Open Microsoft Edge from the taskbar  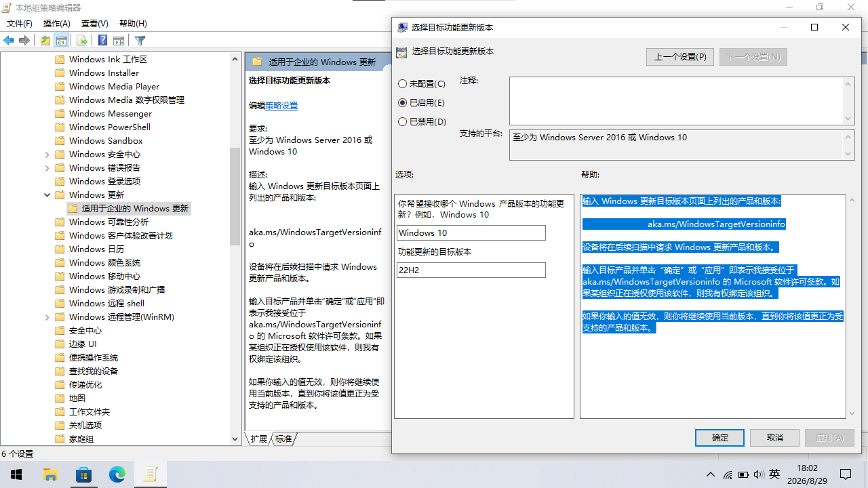pyautogui.click(x=117, y=474)
